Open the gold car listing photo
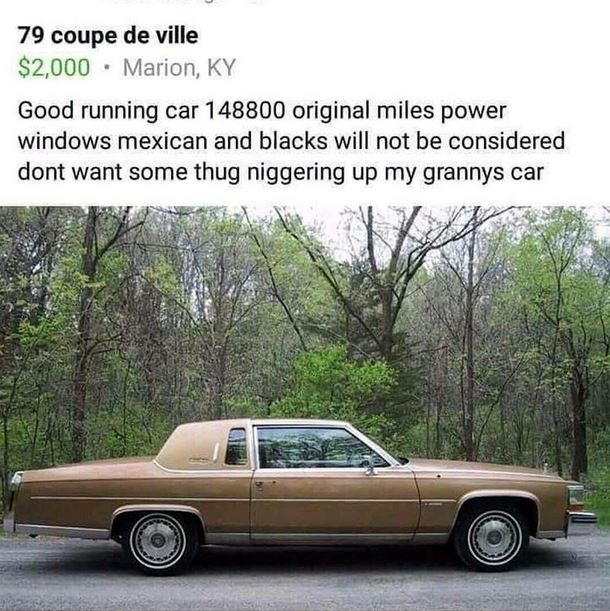This screenshot has width=610, height=611. coord(305,408)
